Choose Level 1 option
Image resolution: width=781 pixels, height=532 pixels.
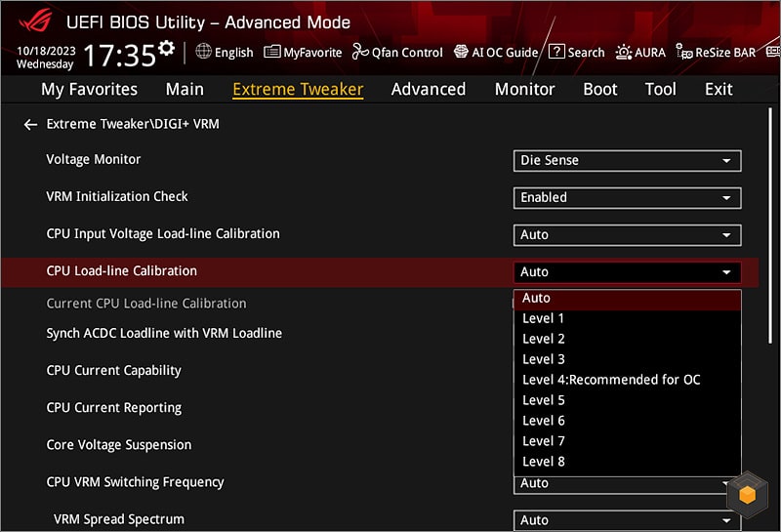[627, 318]
